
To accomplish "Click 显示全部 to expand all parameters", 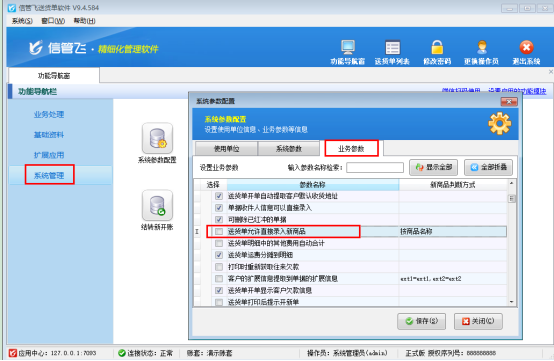I will (x=434, y=167).
